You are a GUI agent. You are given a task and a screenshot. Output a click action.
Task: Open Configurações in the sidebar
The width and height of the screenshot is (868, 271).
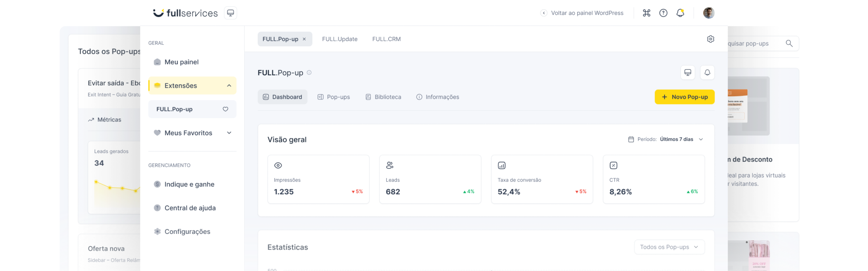pyautogui.click(x=187, y=232)
